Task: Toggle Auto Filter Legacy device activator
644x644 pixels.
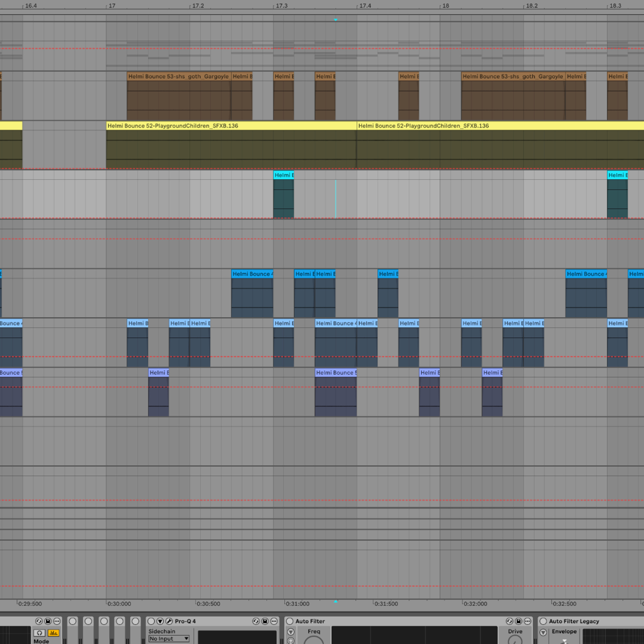Action: 543,621
